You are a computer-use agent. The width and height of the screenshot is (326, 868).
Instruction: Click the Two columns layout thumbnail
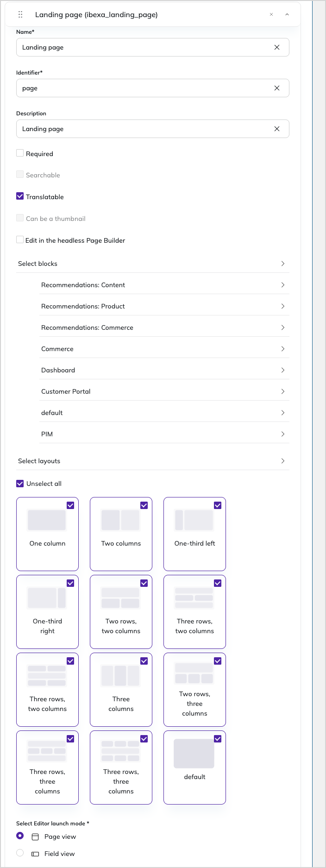click(x=120, y=520)
